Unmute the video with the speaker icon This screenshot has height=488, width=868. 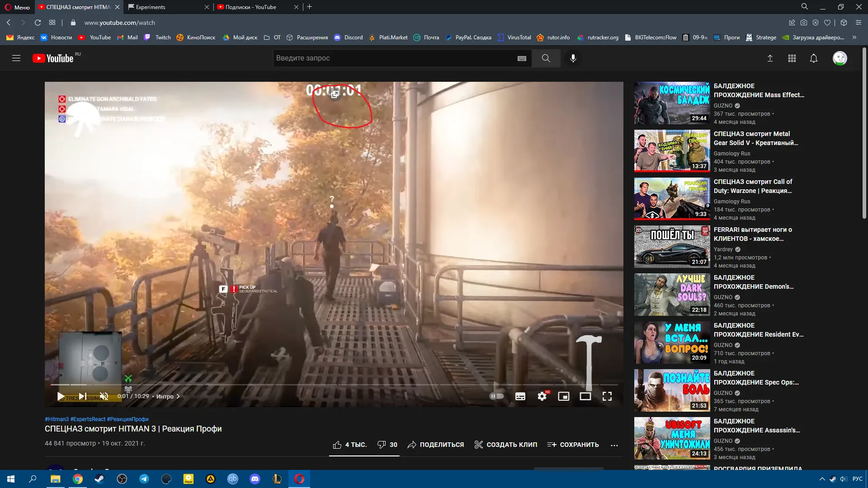pyautogui.click(x=104, y=396)
